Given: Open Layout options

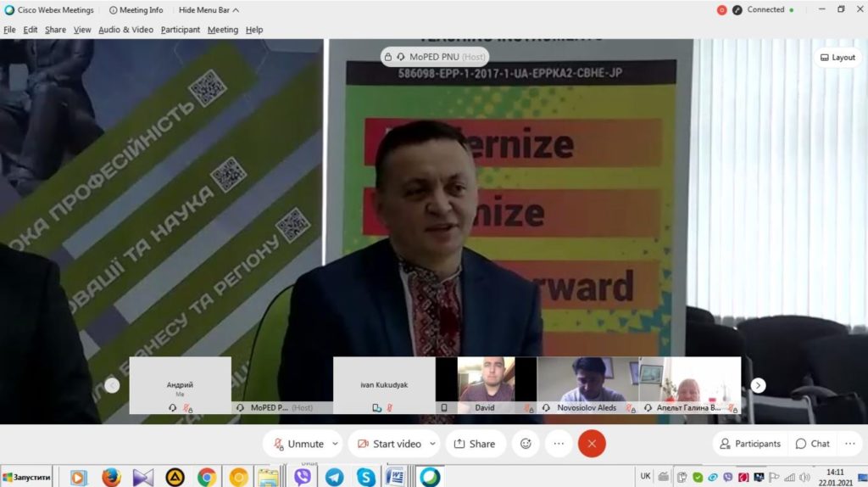Looking at the screenshot, I should (x=837, y=58).
